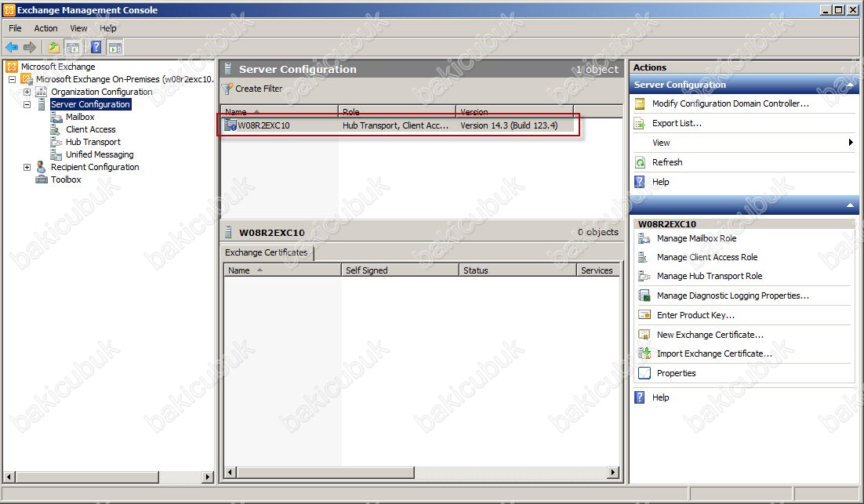Click the Import Exchange Certificate icon

coord(644,354)
